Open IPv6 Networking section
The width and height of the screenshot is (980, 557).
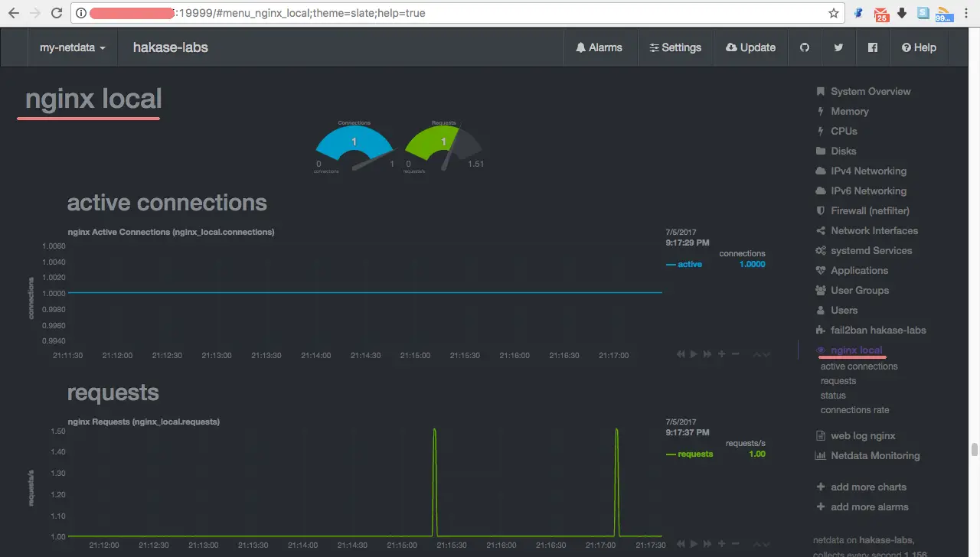[x=861, y=191]
